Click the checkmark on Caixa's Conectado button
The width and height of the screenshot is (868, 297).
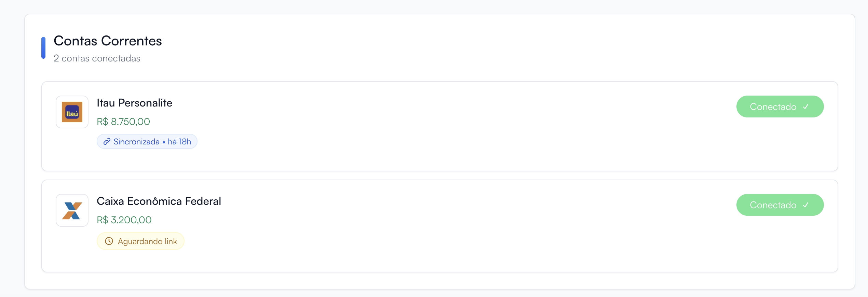pyautogui.click(x=806, y=205)
